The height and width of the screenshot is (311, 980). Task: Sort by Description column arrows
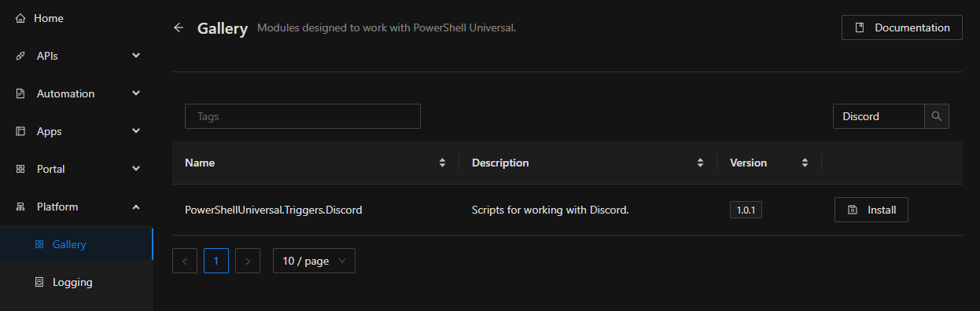click(700, 163)
